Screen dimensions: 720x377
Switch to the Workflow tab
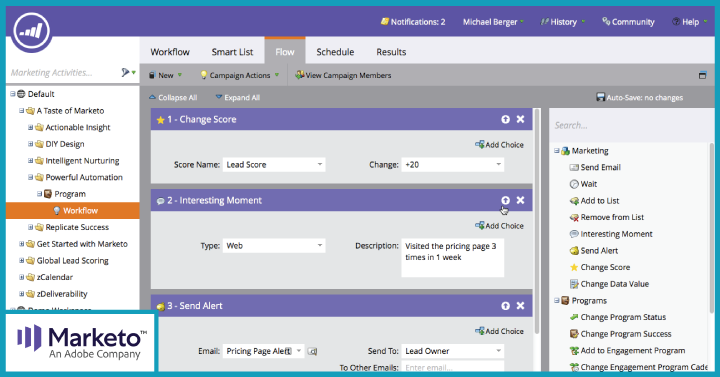click(170, 52)
